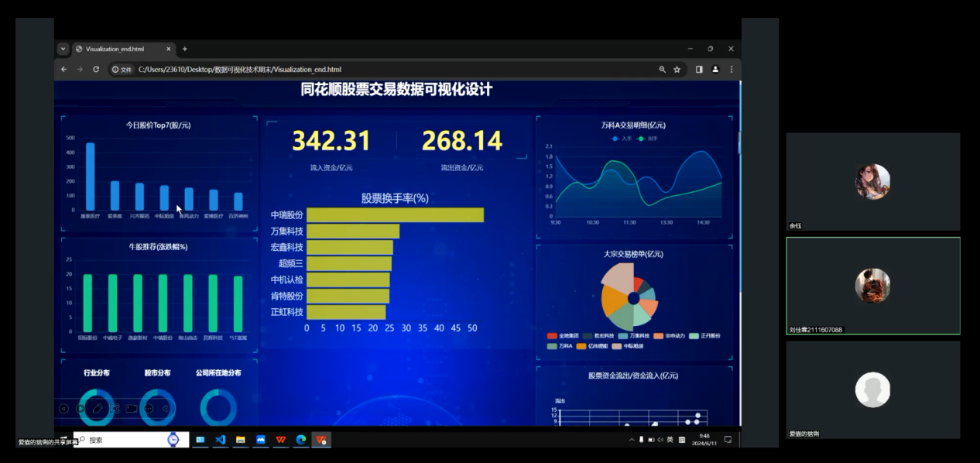Screen dimensions: 980x463
Task: Close the Visualization_end.html tab
Action: click(x=169, y=49)
